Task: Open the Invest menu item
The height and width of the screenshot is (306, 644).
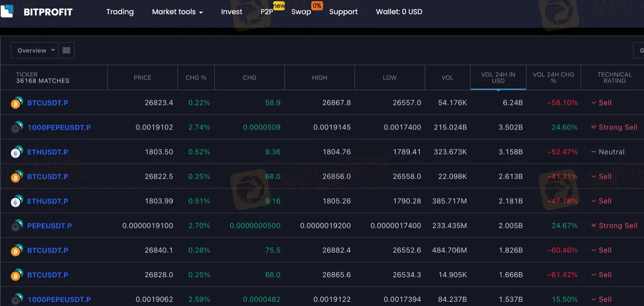Action: (x=231, y=12)
